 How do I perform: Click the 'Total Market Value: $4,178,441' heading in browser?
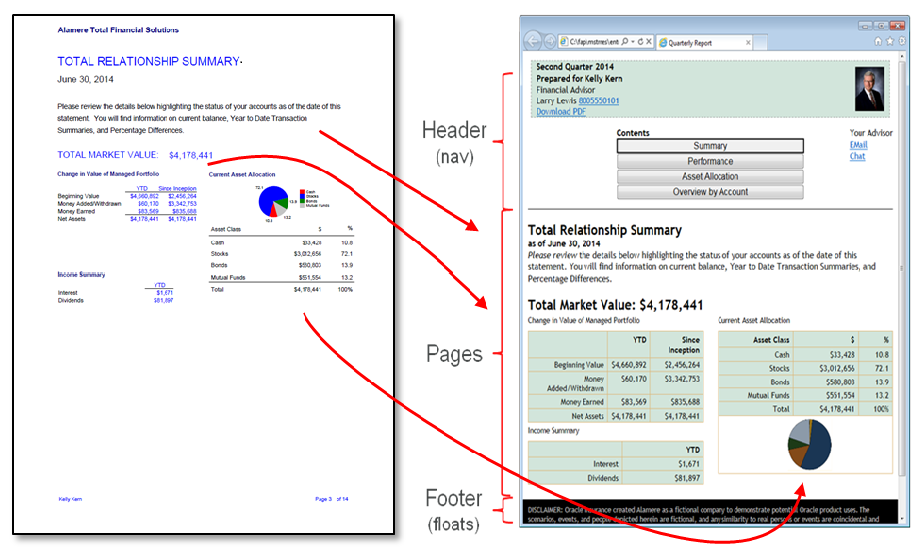(616, 305)
